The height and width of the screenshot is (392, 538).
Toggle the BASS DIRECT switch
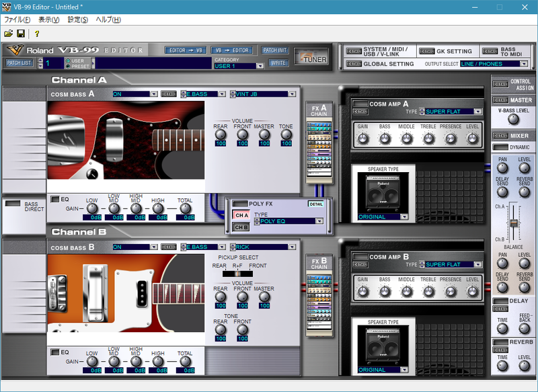click(13, 203)
